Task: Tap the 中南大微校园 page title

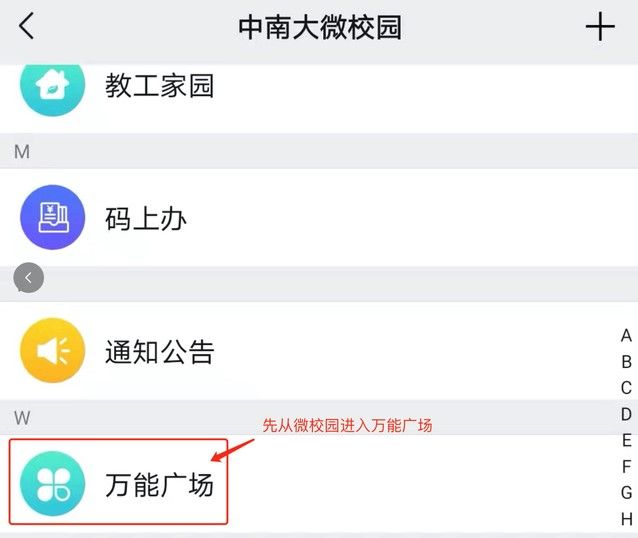Action: (319, 27)
